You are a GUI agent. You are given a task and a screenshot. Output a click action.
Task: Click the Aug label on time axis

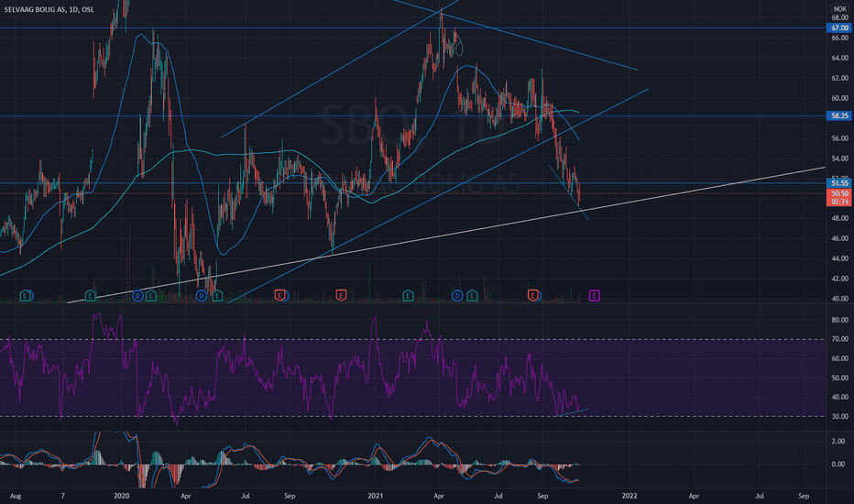pyautogui.click(x=16, y=496)
